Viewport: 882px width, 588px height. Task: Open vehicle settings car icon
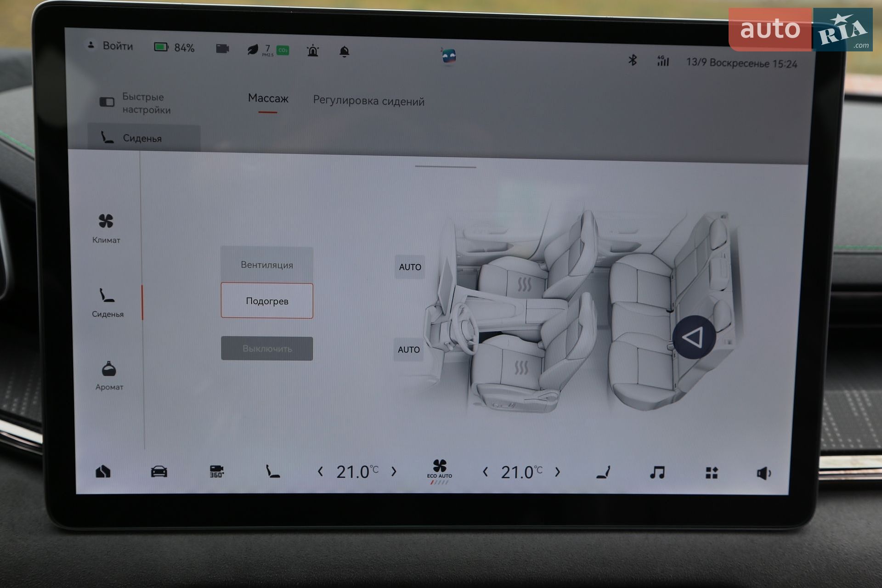[x=159, y=471]
